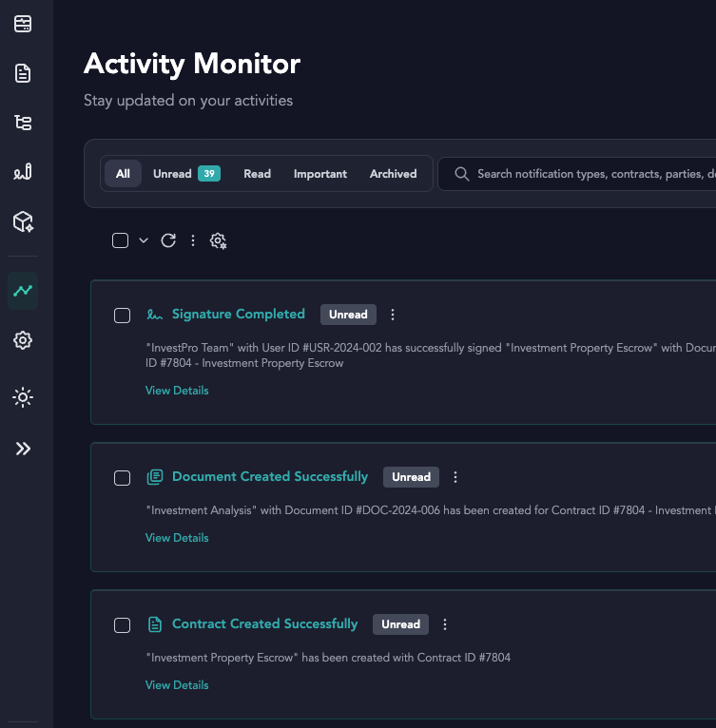Click the Contract Created Successfully title
The width and height of the screenshot is (716, 728).
[x=265, y=624]
